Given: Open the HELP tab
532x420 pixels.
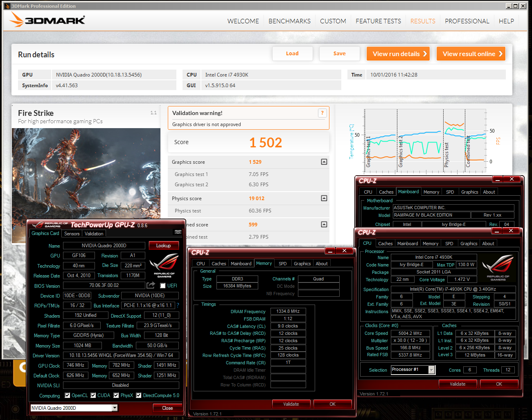Looking at the screenshot, I should click(506, 21).
